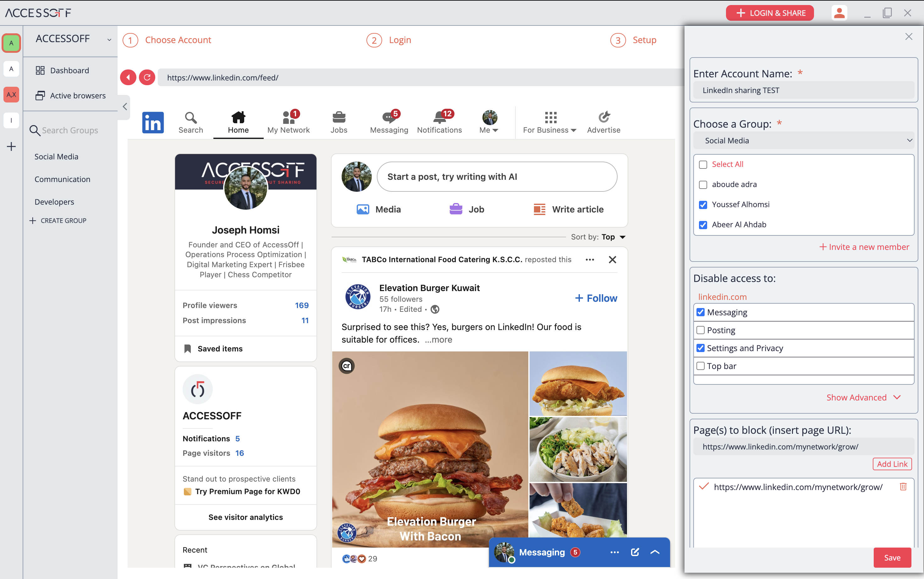Check the aboude adra member
This screenshot has width=924, height=579.
(703, 185)
